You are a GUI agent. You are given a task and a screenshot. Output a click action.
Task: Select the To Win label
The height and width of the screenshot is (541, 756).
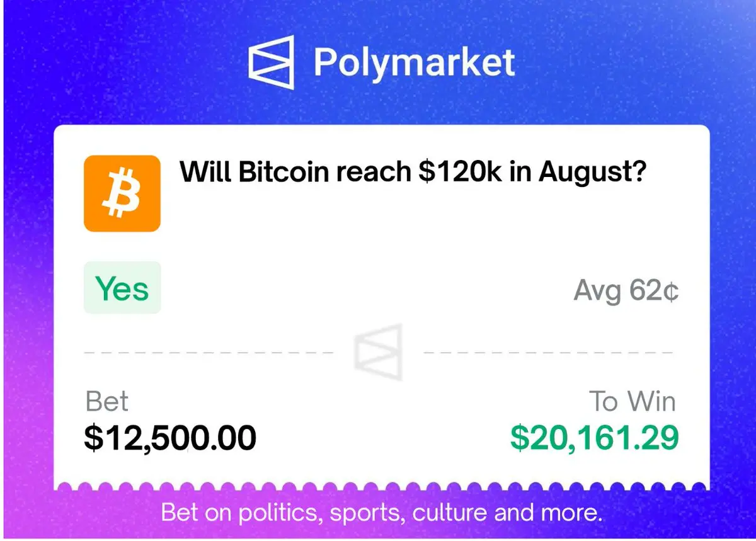(x=633, y=402)
